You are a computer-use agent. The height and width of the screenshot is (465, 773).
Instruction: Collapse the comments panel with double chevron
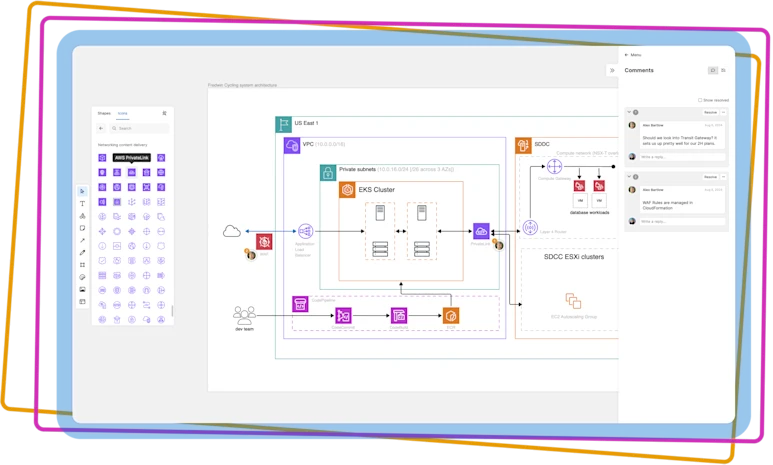(612, 71)
